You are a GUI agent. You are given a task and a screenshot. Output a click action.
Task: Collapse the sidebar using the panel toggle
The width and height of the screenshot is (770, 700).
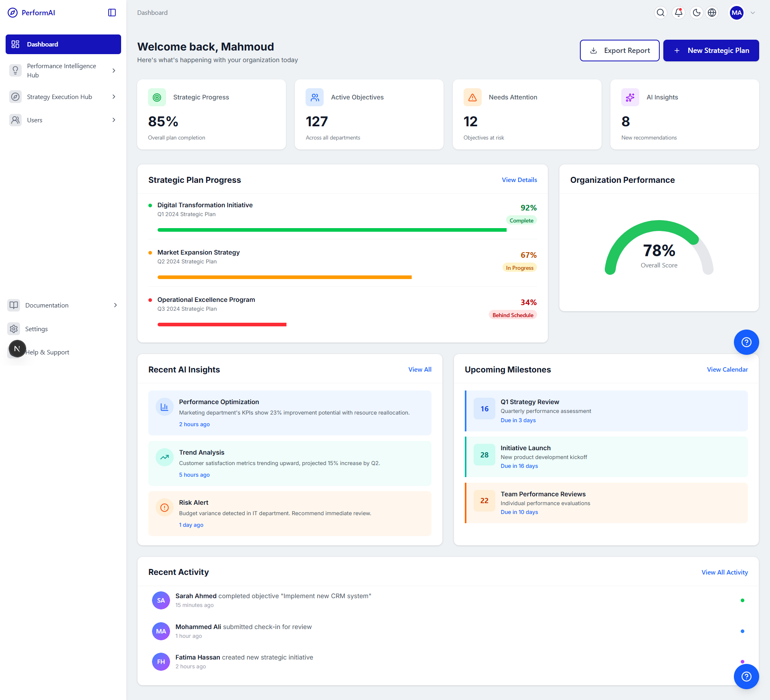(111, 12)
